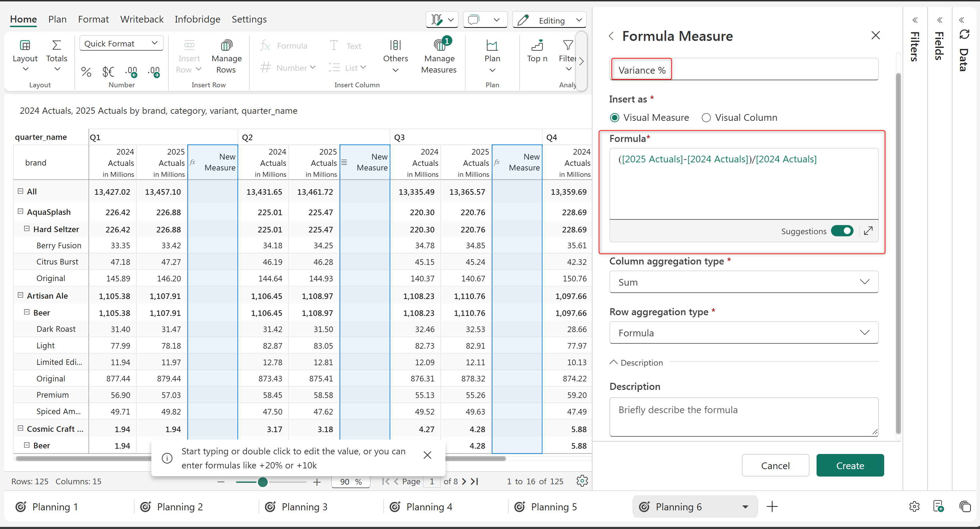The image size is (980, 529).
Task: Go back from Formula Measure panel
Action: (612, 36)
